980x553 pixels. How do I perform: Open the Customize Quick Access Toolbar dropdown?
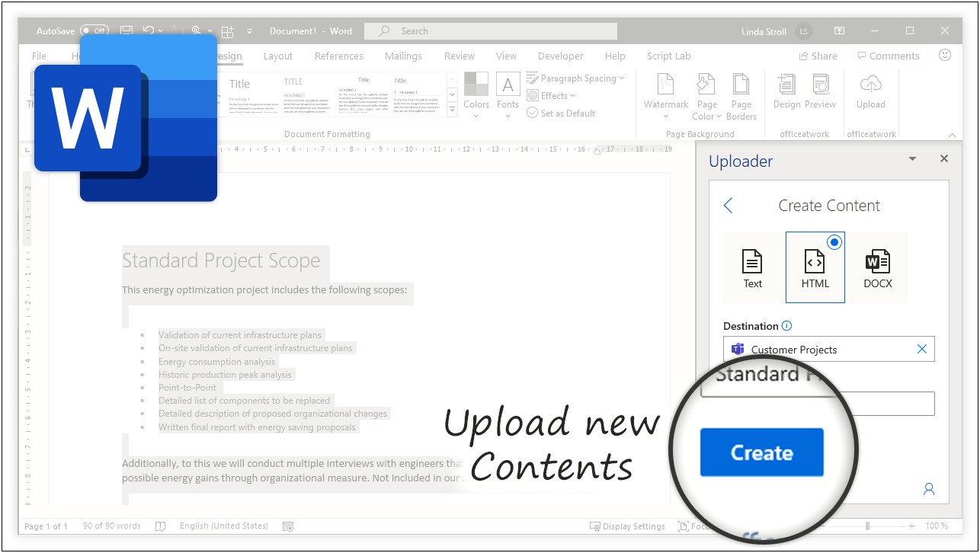249,31
